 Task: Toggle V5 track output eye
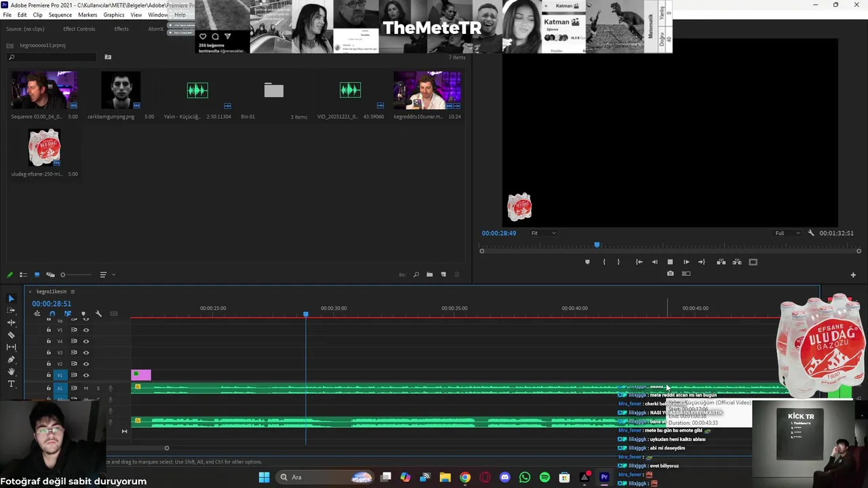[86, 330]
